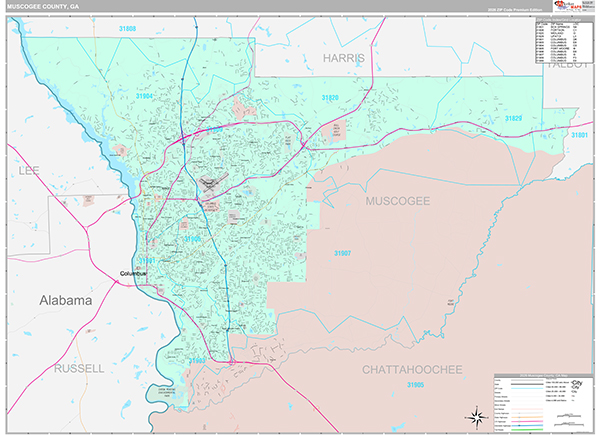This screenshot has width=600, height=435.
Task: Click the ZIP code label 31801
Action: (x=579, y=135)
